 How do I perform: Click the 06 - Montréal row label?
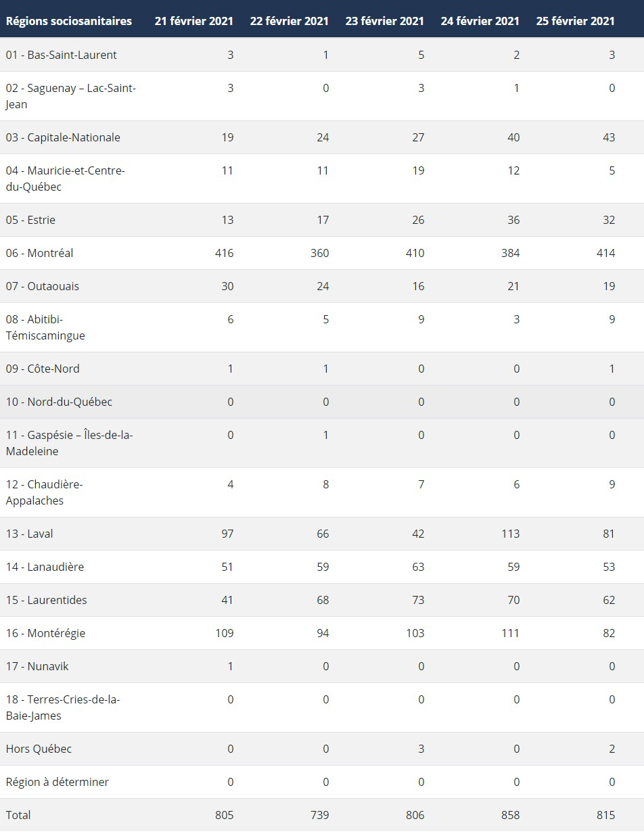[x=40, y=253]
